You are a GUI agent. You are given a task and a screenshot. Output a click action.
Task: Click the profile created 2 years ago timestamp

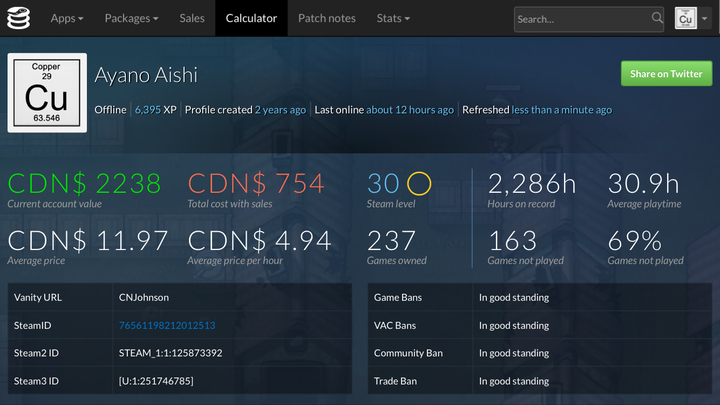(x=280, y=110)
